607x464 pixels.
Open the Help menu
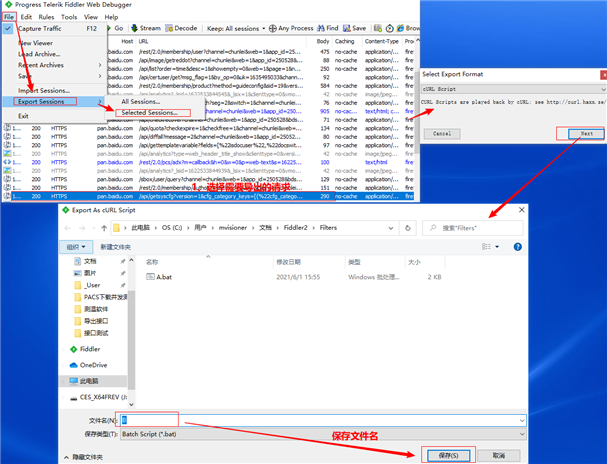(x=111, y=17)
